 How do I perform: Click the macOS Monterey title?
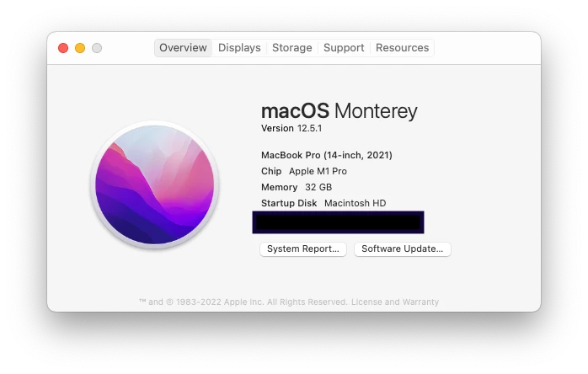click(x=339, y=111)
